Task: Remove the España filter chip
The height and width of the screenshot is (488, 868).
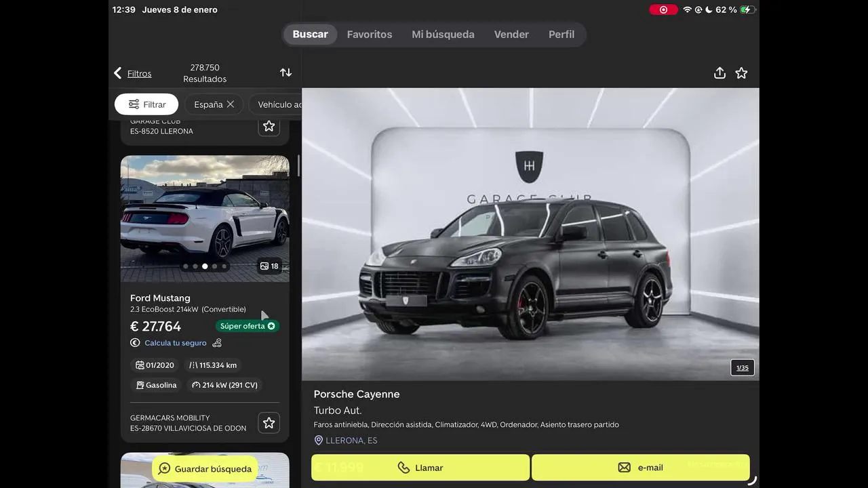Action: (231, 104)
